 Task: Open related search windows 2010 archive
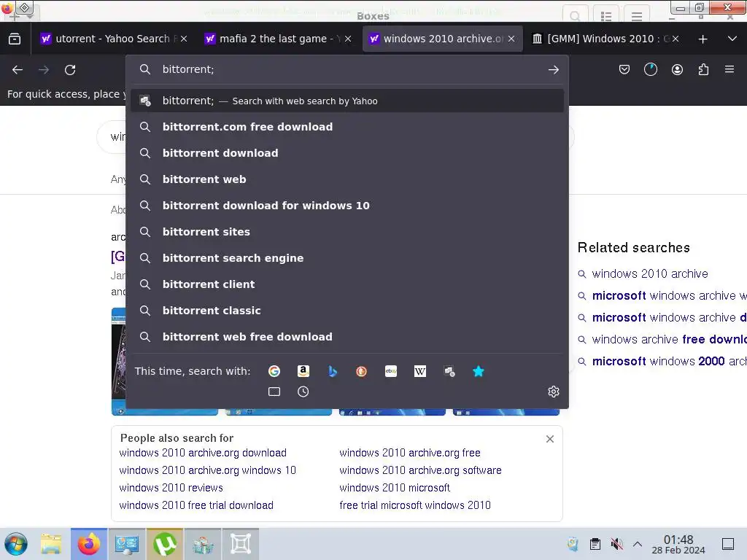pos(649,274)
